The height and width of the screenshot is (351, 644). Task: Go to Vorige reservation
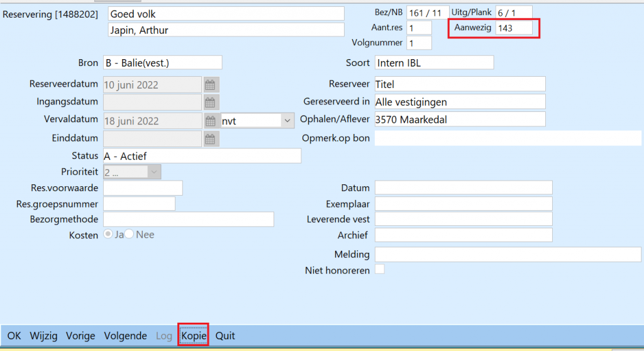click(x=80, y=336)
